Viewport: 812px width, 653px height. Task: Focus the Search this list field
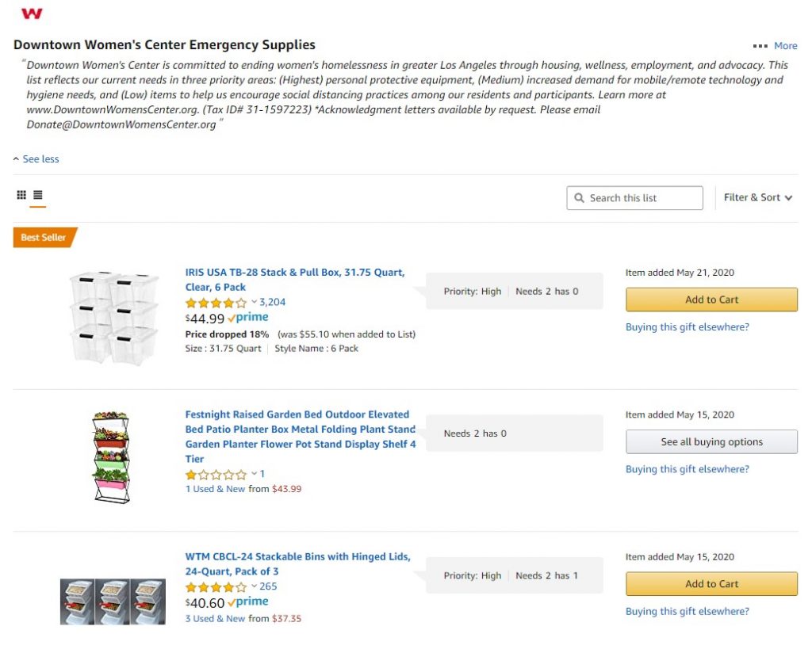634,198
